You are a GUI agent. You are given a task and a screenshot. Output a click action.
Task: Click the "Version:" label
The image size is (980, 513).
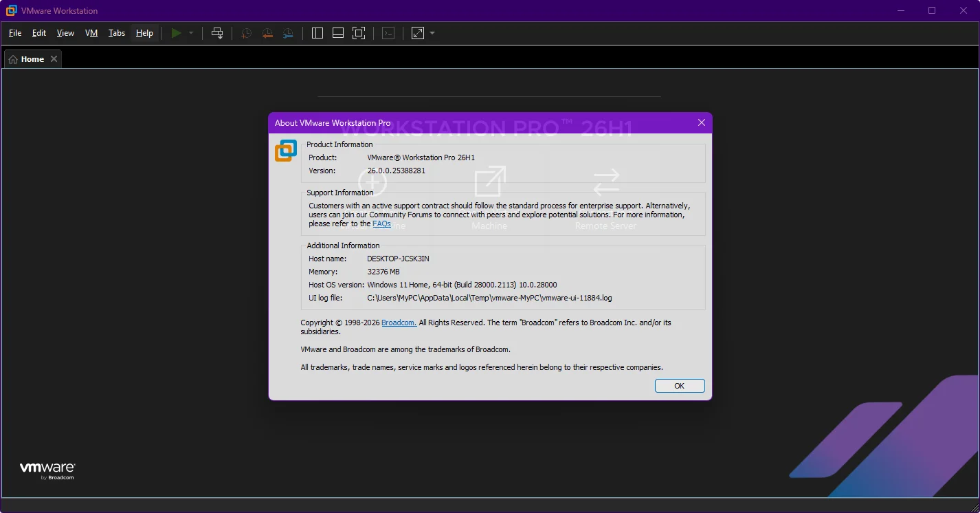click(x=322, y=171)
